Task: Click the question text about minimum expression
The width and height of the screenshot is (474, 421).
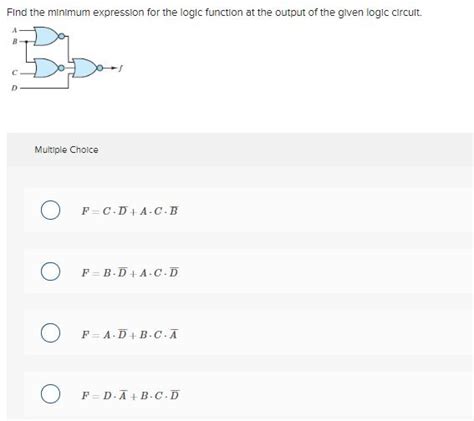Action: click(214, 13)
